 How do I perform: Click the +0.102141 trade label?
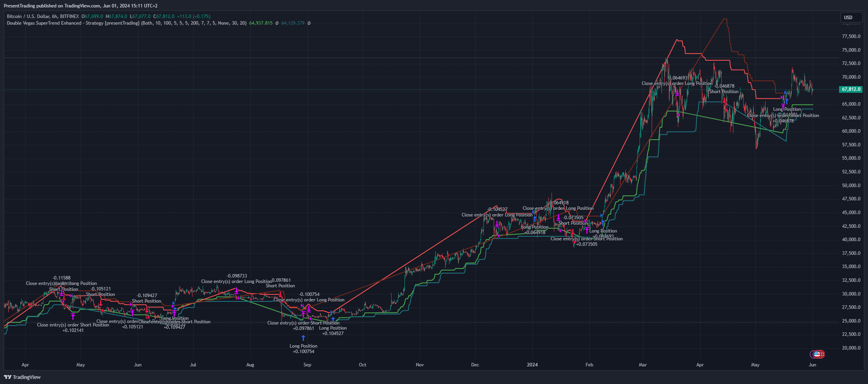click(73, 330)
